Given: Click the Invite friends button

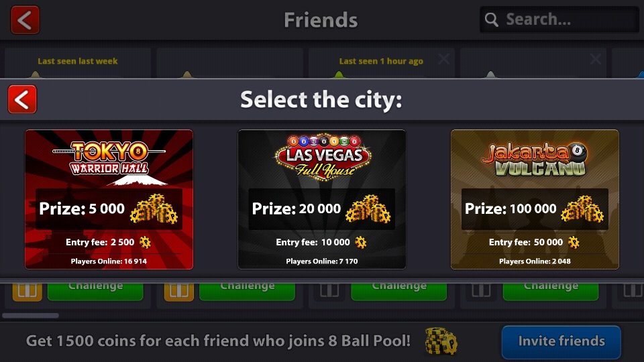Looking at the screenshot, I should point(561,341).
